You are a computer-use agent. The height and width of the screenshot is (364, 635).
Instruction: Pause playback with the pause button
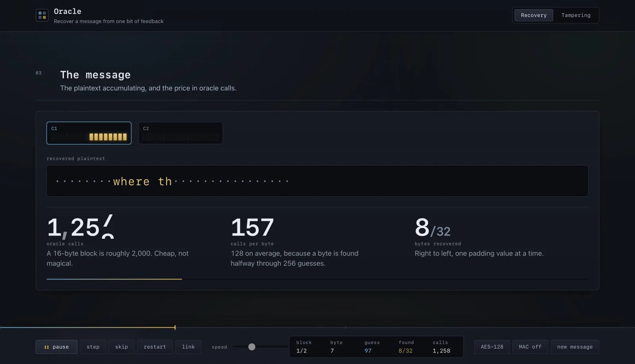click(x=57, y=347)
